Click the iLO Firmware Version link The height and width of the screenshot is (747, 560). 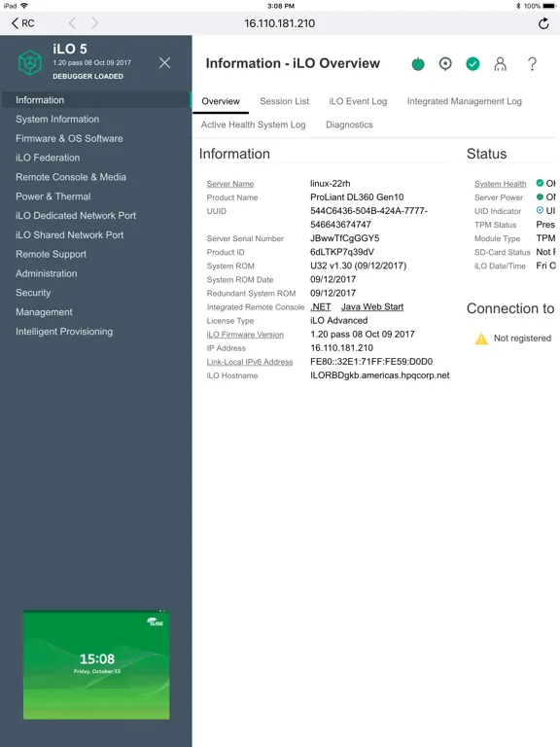click(245, 335)
